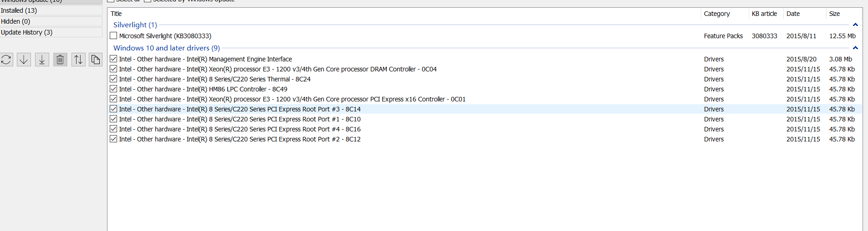The width and height of the screenshot is (868, 231).
Task: Uncheck PCI Express Root Port #4 - 8C16
Action: [113, 129]
